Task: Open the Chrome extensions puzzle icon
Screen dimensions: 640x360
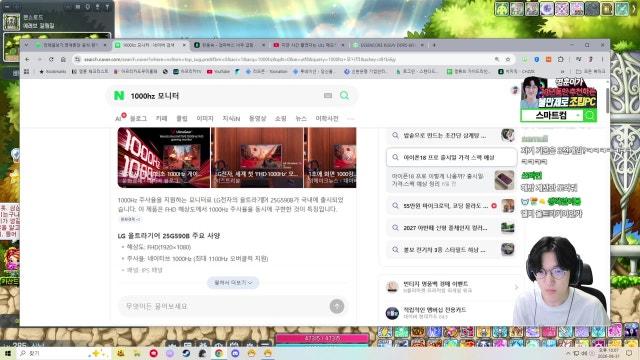Action: pos(561,59)
